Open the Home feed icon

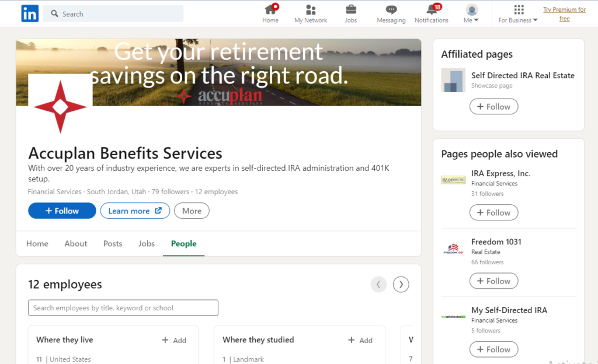270,13
